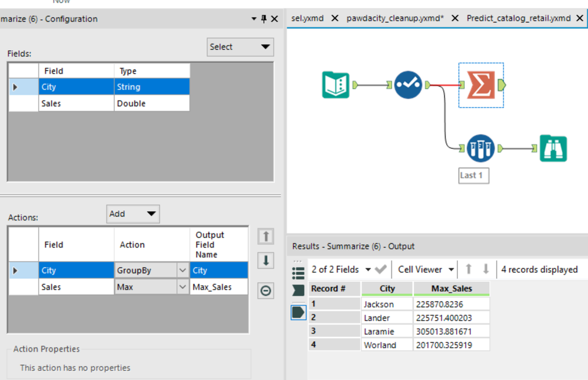Click the Select tool output anchor

click(427, 85)
